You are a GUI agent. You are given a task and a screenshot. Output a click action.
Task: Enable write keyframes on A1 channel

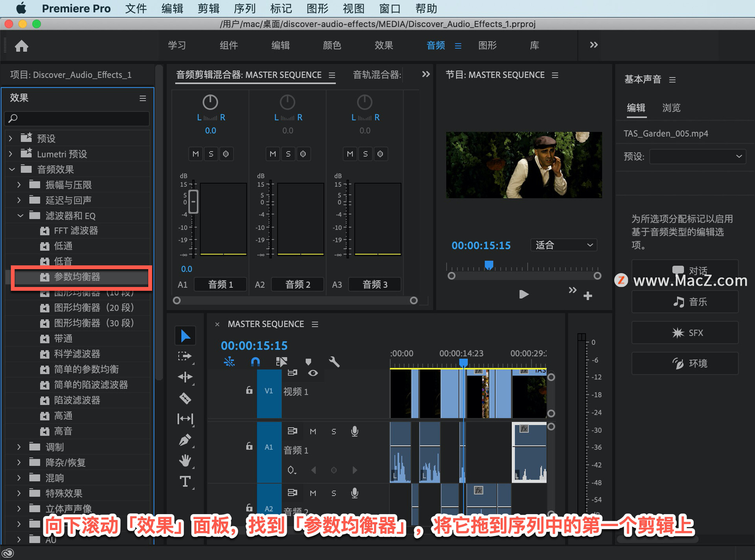click(226, 154)
